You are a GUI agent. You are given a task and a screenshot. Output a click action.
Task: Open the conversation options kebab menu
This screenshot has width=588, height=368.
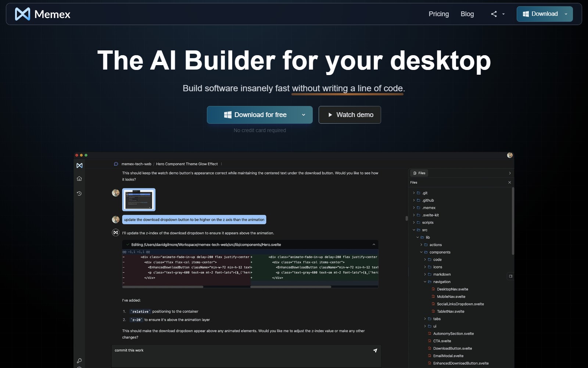coord(221,164)
